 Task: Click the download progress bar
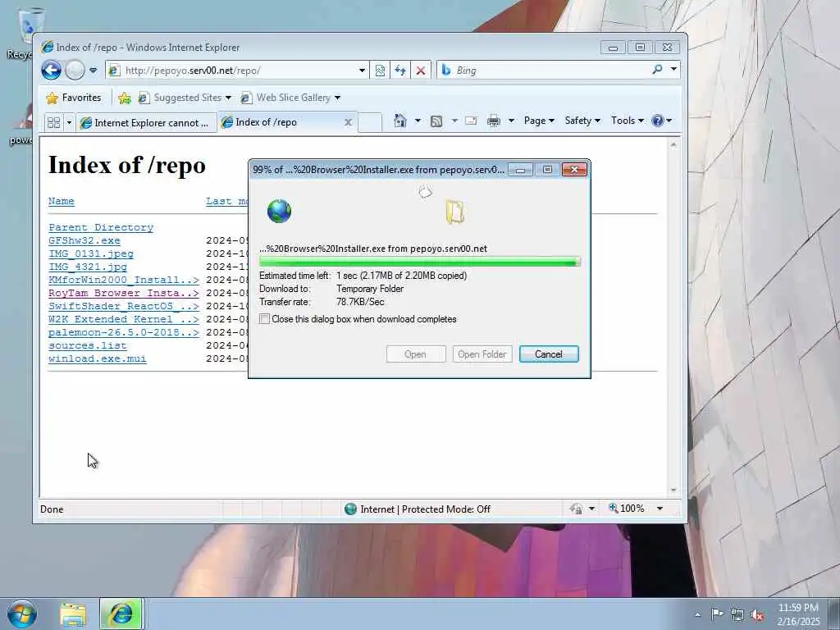(419, 262)
